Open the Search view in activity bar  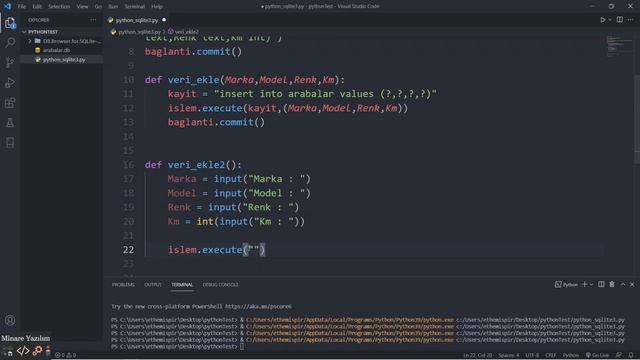click(x=10, y=42)
